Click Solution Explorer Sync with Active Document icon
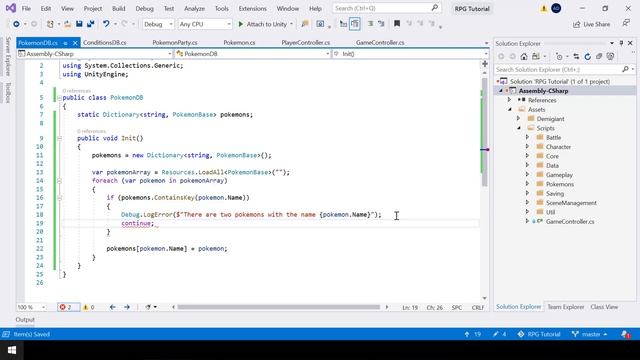This screenshot has height=360, width=640. click(x=576, y=57)
